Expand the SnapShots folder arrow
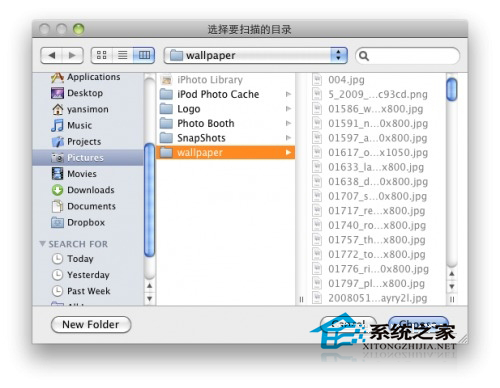This screenshot has width=500, height=388. (x=288, y=138)
